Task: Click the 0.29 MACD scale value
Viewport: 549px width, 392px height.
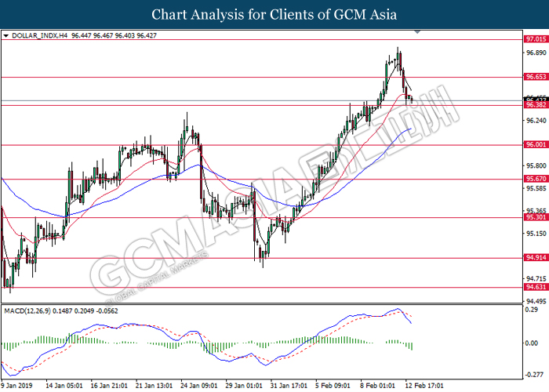Action: pyautogui.click(x=532, y=310)
